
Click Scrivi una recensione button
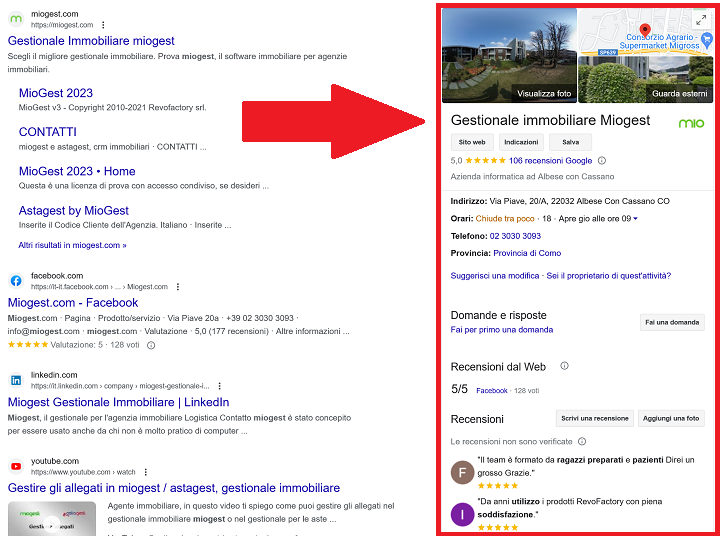pos(595,418)
